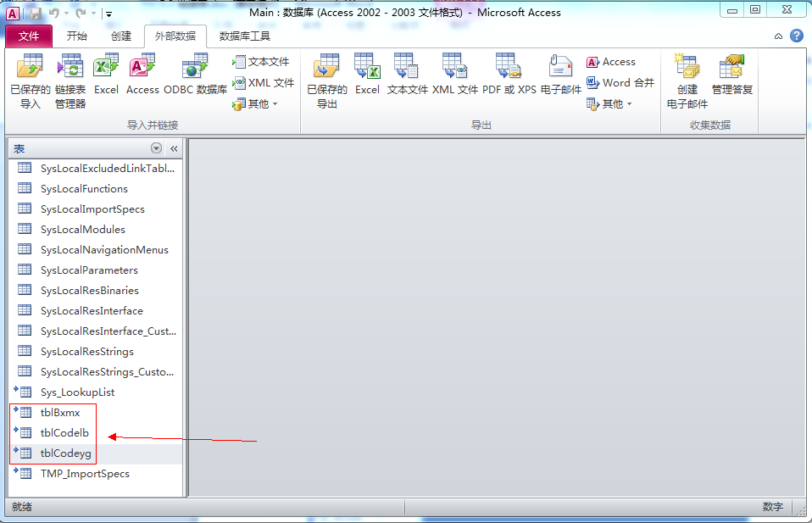Select table SysLocalParameters

click(96, 270)
